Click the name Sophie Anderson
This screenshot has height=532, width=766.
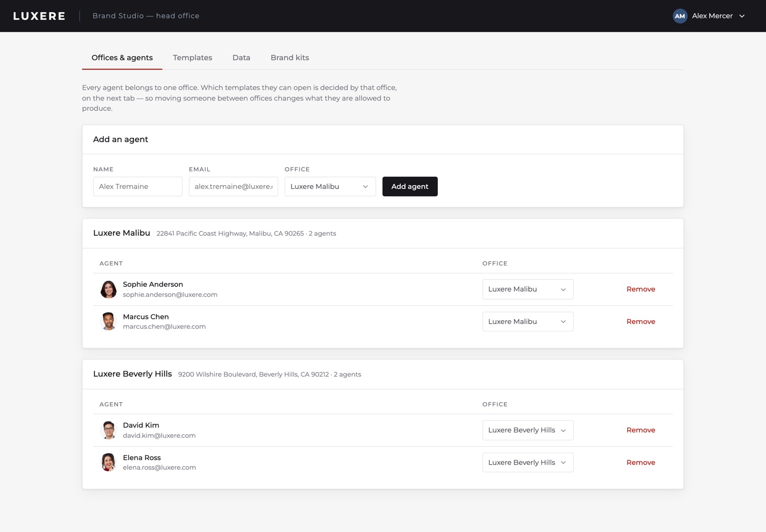coord(153,285)
